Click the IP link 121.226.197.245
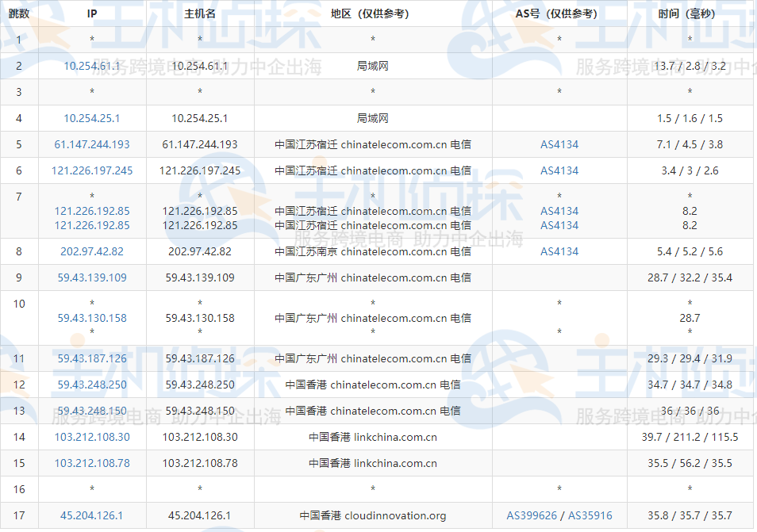 [93, 170]
